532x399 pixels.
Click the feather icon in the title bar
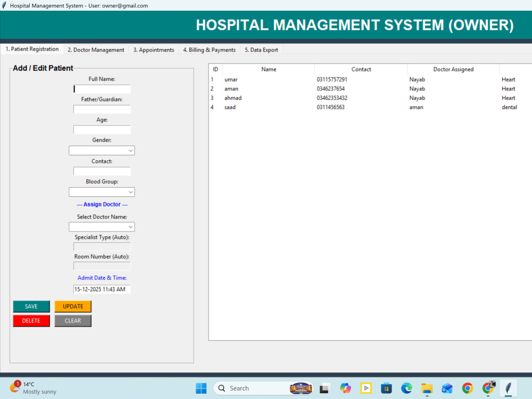tap(4, 5)
